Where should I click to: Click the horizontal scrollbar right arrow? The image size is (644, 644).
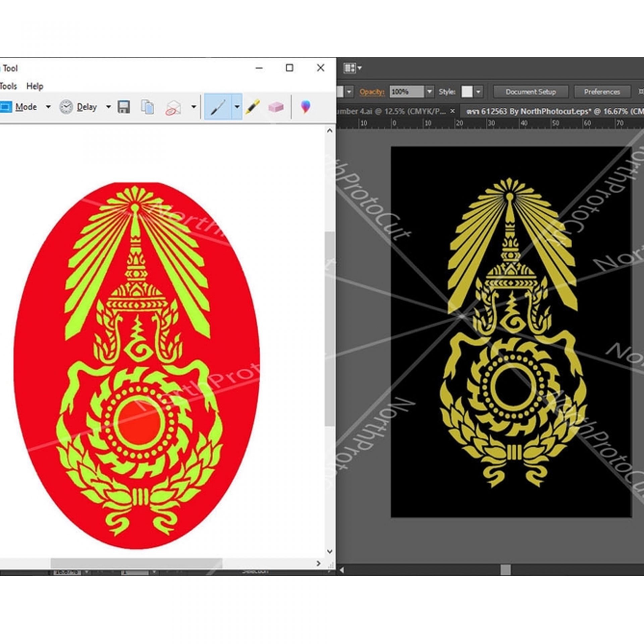318,563
